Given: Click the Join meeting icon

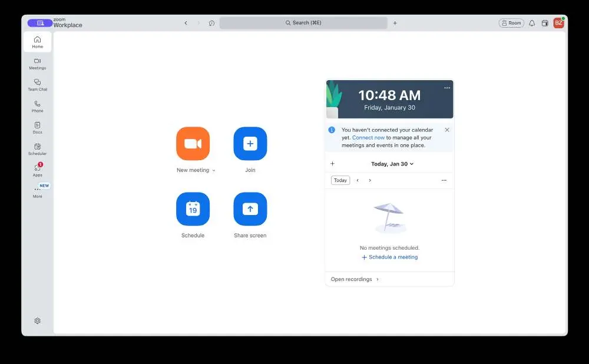Looking at the screenshot, I should [250, 144].
